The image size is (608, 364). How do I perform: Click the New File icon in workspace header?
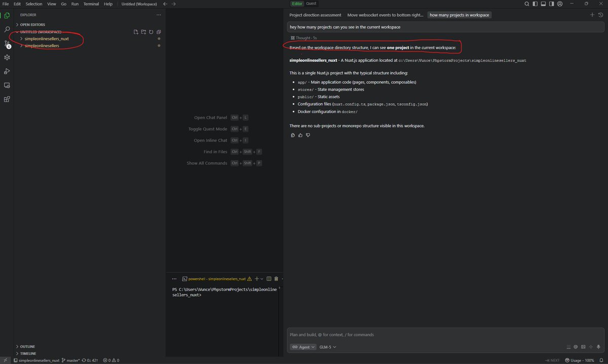(136, 32)
